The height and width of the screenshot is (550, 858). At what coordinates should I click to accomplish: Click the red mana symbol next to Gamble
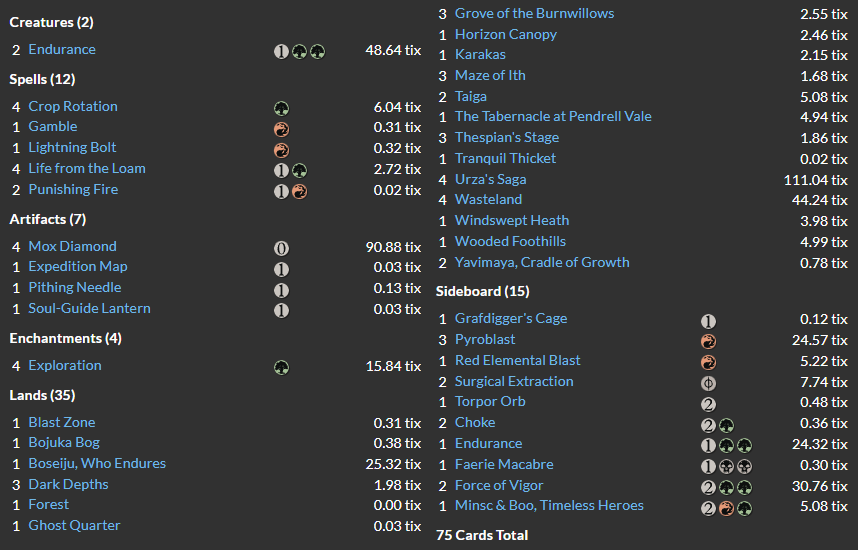(282, 128)
